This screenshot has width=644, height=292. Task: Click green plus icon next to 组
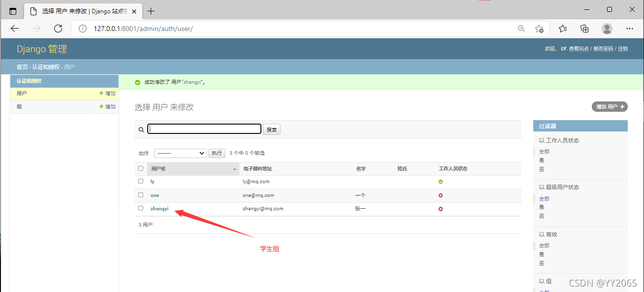tap(101, 106)
